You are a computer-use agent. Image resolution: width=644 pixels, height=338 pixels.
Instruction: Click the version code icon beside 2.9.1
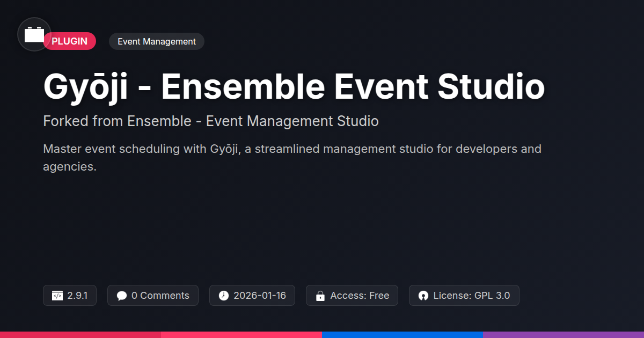(x=57, y=296)
